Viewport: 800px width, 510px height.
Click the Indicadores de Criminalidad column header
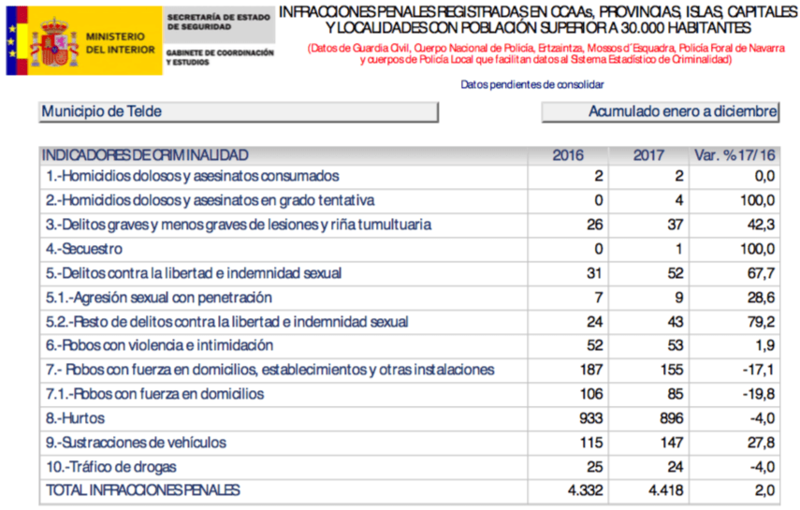pos(145,155)
